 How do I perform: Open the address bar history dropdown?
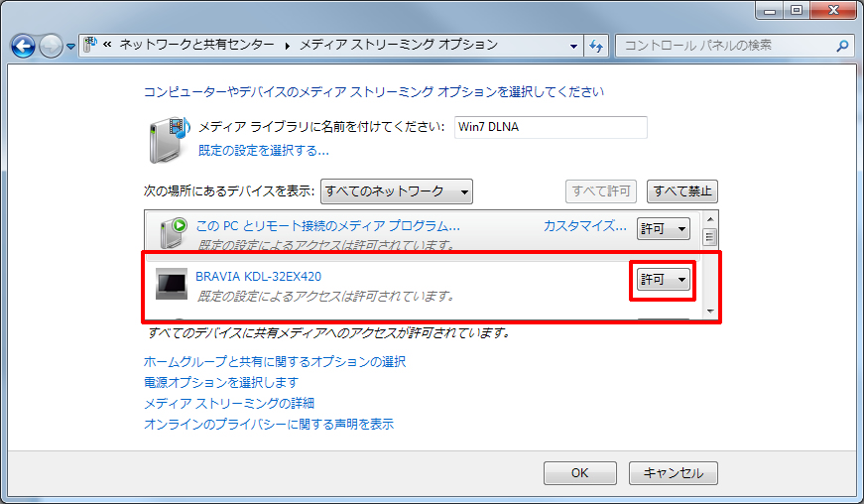tap(573, 46)
